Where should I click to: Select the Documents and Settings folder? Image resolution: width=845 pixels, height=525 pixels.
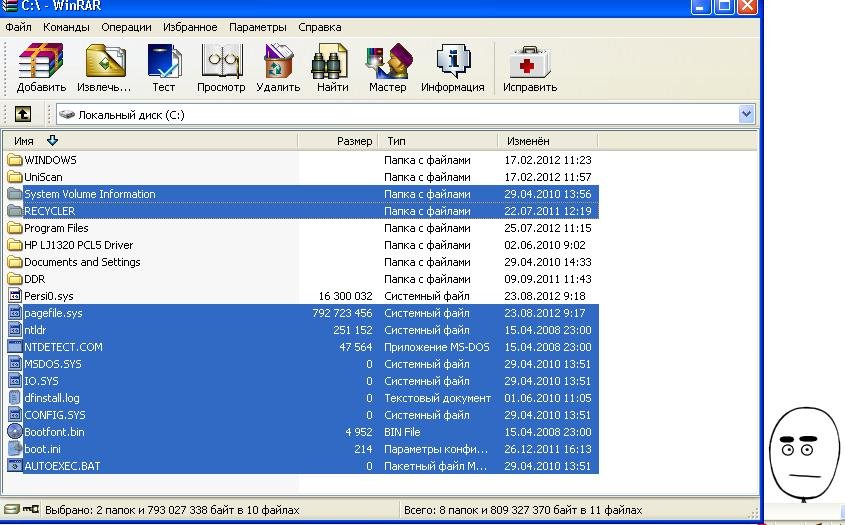(x=82, y=262)
